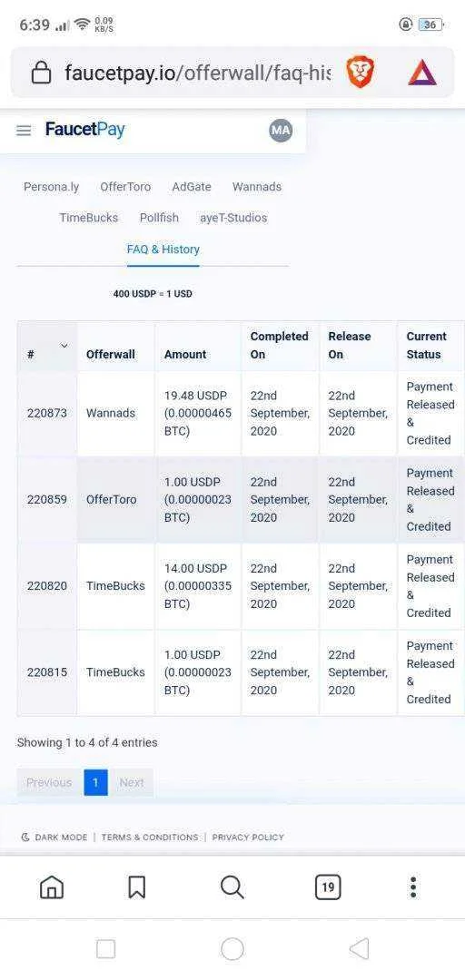Select page 1 in pagination
The width and height of the screenshot is (465, 980).
click(95, 782)
